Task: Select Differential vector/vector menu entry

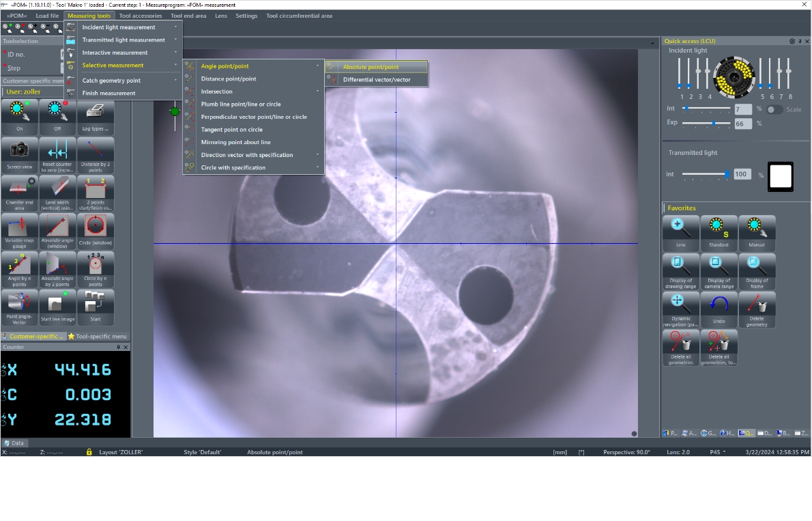Action: point(377,80)
